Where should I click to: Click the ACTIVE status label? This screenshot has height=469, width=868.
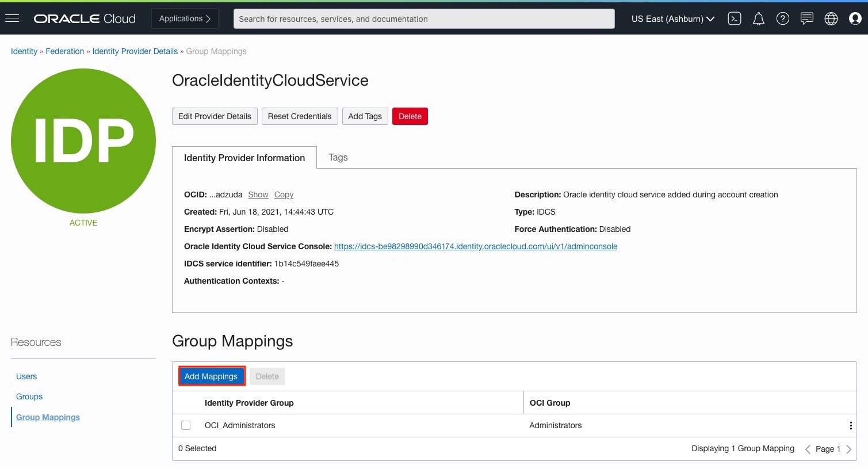83,223
